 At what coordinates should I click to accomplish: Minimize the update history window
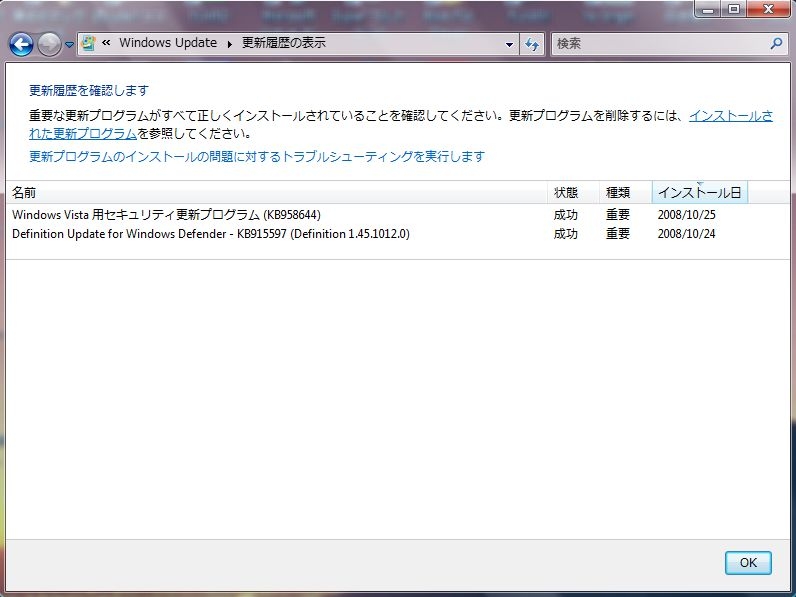709,9
